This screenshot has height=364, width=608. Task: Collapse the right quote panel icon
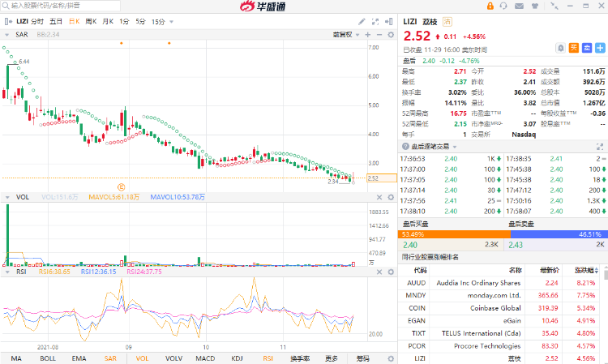pos(388,22)
